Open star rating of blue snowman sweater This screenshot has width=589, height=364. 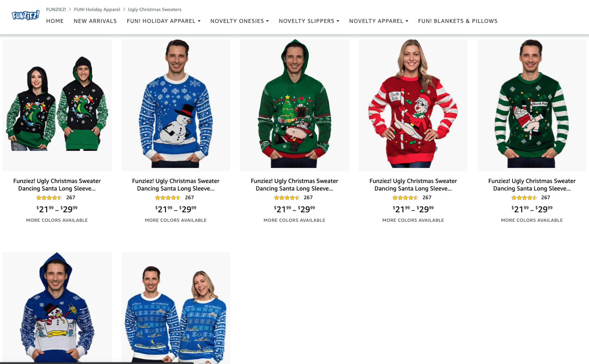[x=168, y=198]
